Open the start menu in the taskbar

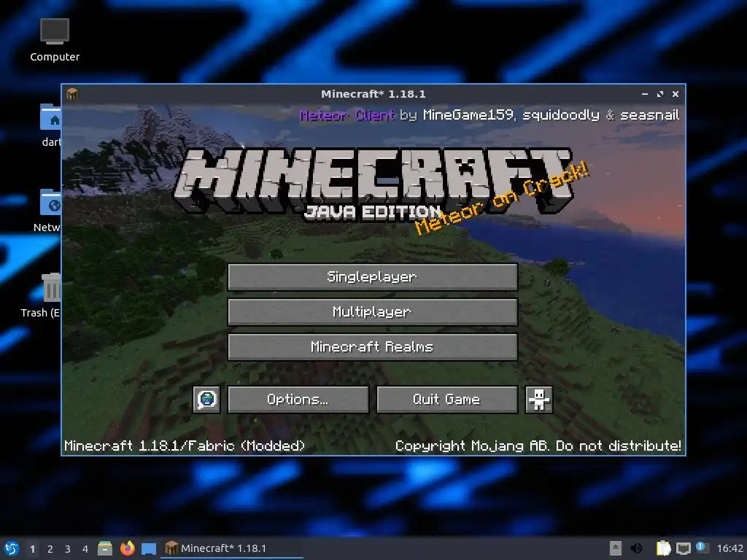point(12,548)
